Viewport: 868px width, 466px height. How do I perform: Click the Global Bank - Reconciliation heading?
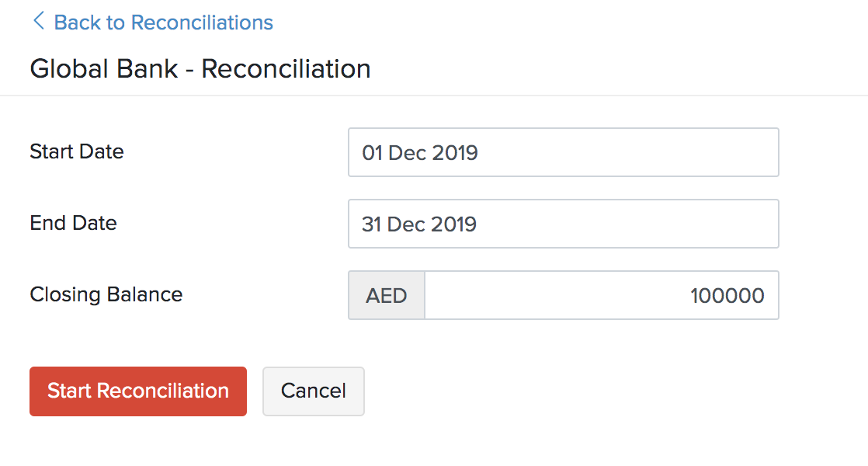pyautogui.click(x=200, y=68)
